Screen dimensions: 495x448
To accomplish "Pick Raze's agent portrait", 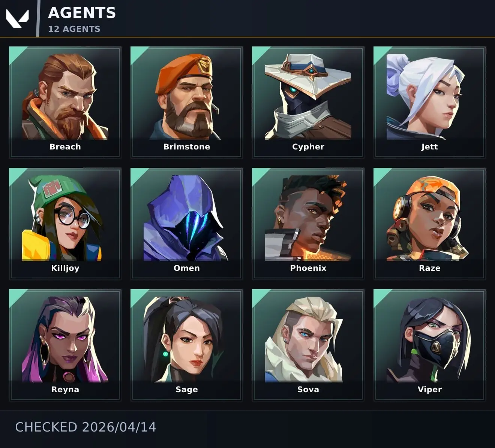I will point(429,224).
